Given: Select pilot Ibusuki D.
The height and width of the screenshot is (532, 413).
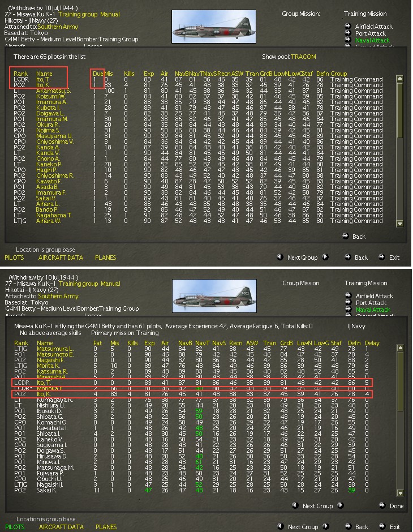Looking at the screenshot, I should point(50,411).
